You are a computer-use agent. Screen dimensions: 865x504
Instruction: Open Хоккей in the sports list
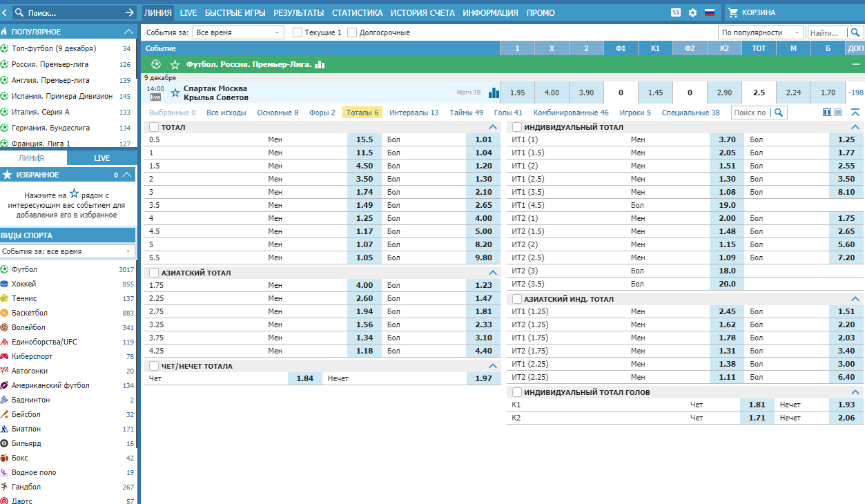[24, 284]
